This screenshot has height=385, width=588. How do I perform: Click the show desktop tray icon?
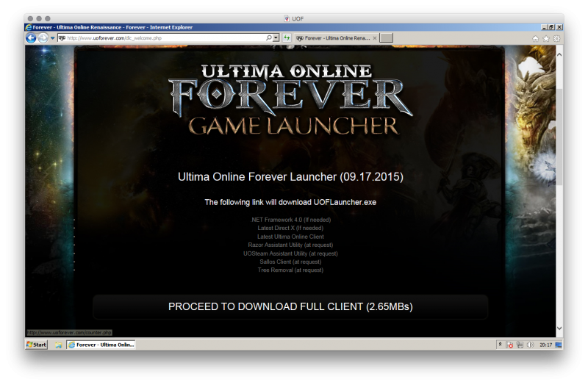point(559,345)
